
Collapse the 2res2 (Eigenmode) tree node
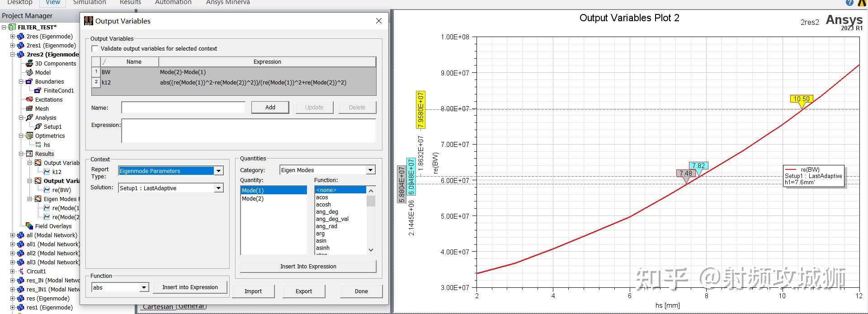click(13, 54)
